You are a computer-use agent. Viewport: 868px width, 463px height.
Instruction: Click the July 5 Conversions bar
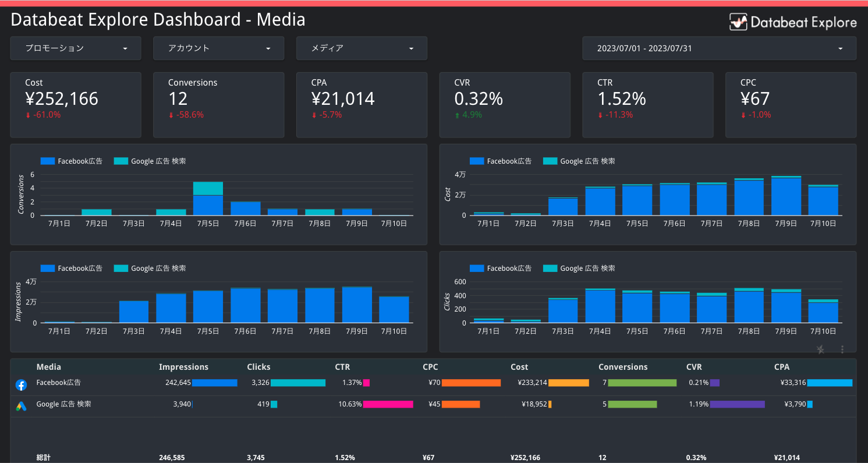[208, 199]
